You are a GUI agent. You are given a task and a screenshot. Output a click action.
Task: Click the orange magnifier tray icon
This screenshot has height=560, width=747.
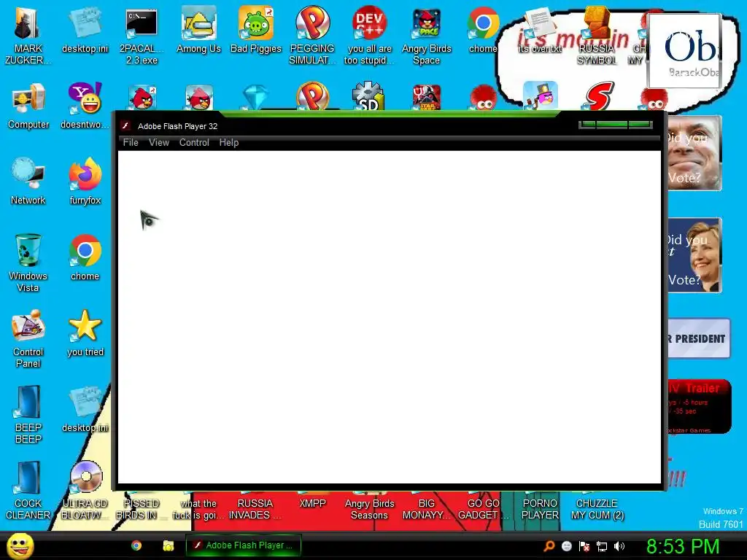pyautogui.click(x=549, y=545)
